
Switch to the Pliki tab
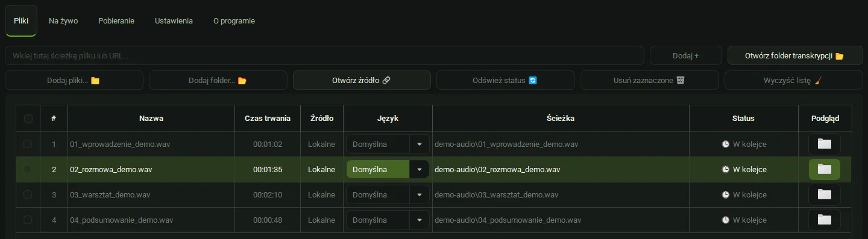coord(21,20)
